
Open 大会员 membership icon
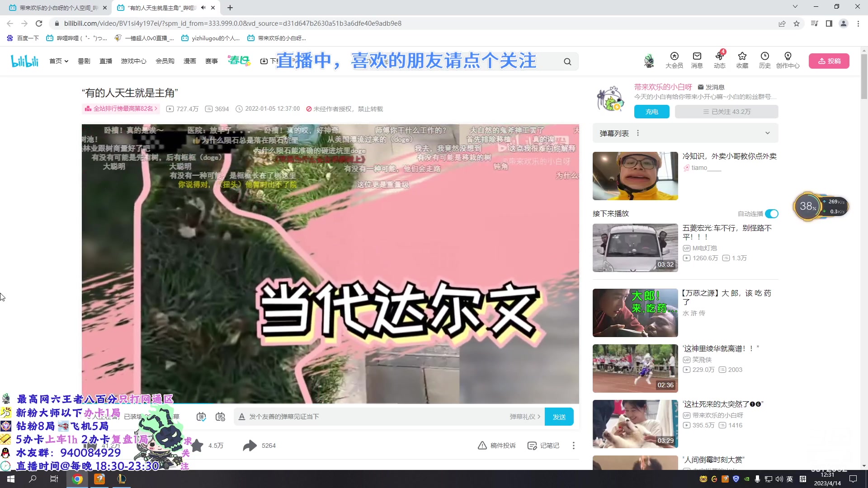(674, 60)
